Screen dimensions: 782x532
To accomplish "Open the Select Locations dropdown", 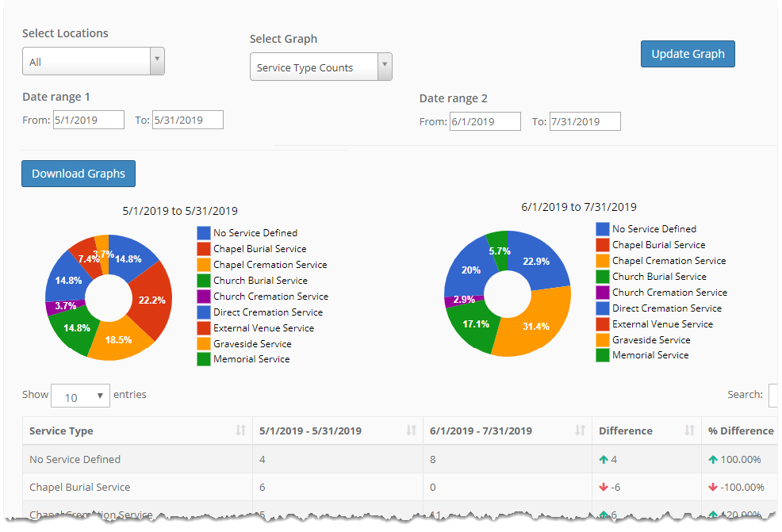I will coord(93,62).
